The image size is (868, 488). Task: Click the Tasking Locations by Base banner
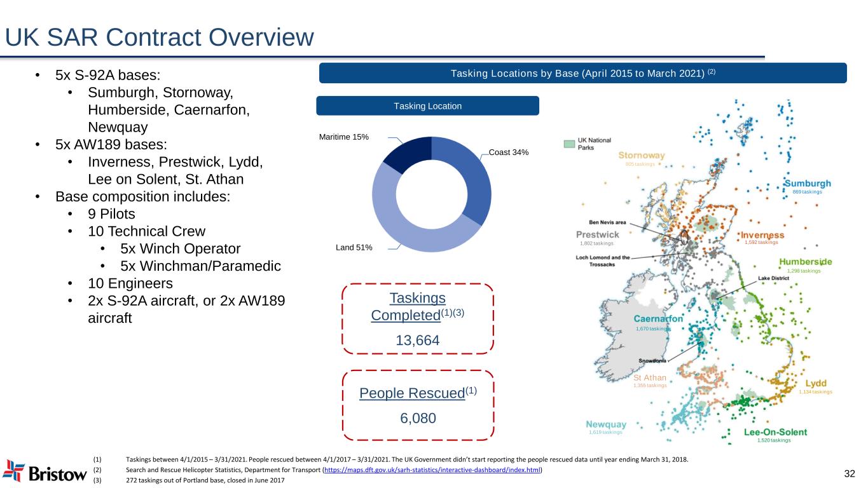pyautogui.click(x=582, y=72)
